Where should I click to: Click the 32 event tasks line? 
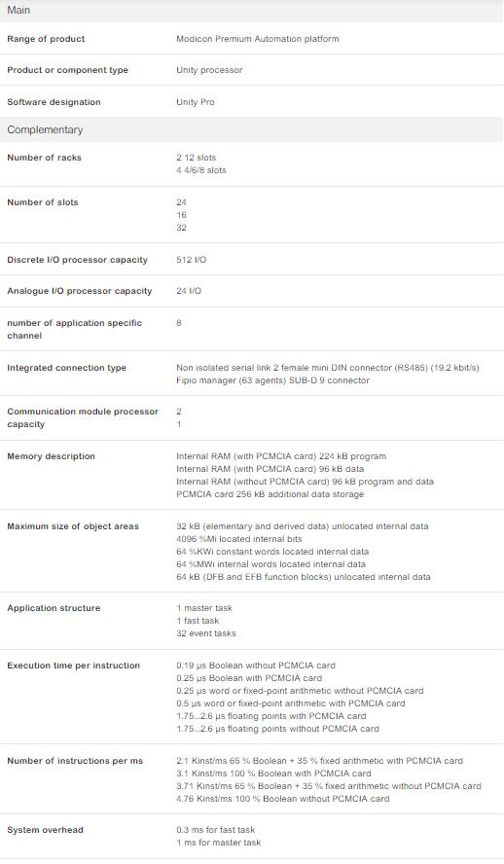tap(206, 633)
